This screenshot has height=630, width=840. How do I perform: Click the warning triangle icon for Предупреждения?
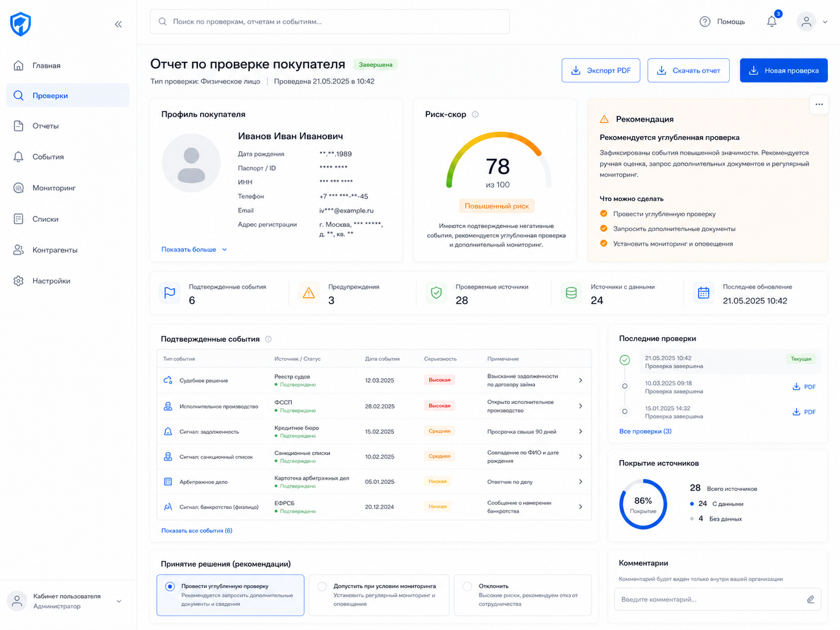309,293
